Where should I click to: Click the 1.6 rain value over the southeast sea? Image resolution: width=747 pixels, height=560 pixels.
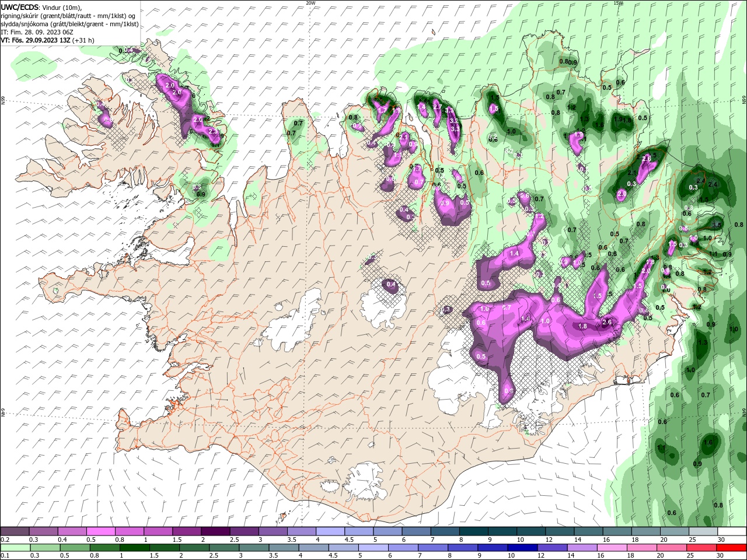coord(708,443)
